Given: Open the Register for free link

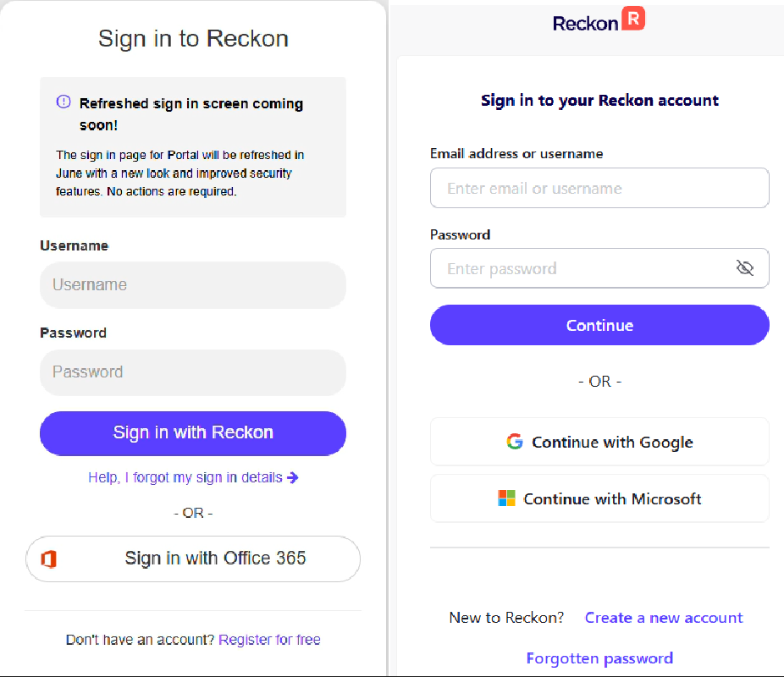Looking at the screenshot, I should pos(269,640).
